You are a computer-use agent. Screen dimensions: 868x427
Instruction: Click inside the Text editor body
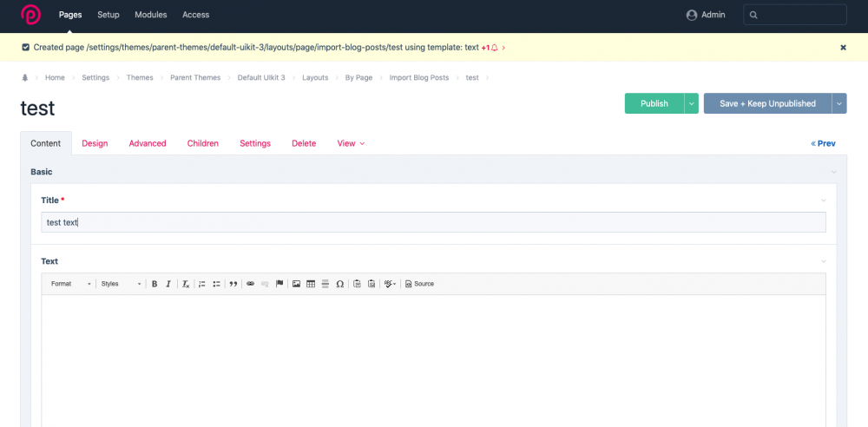pyautogui.click(x=433, y=360)
